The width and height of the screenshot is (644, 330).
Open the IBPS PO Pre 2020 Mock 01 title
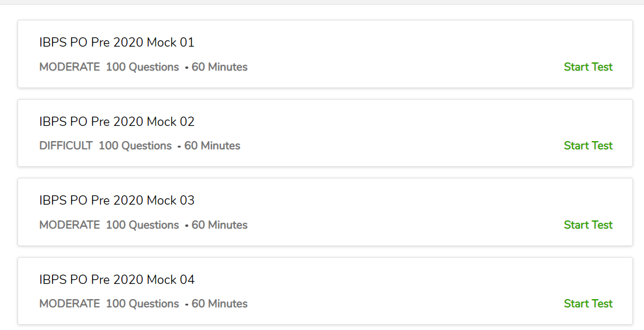[117, 43]
